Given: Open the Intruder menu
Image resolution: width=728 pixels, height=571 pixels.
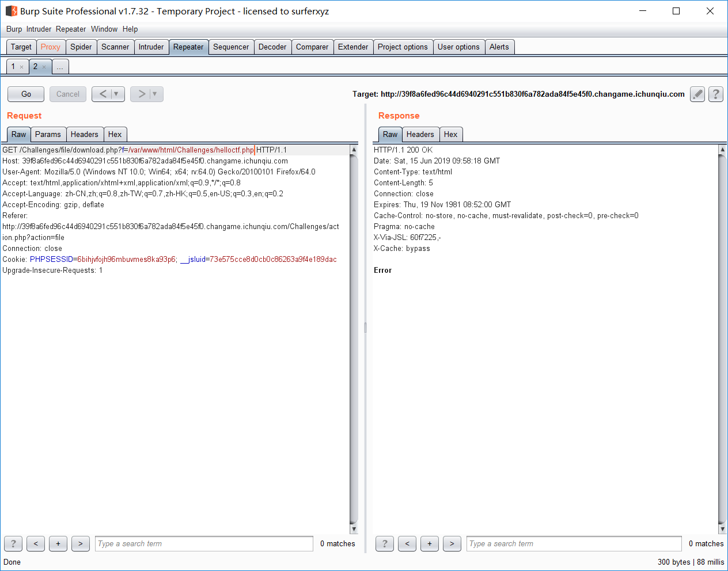Looking at the screenshot, I should pyautogui.click(x=39, y=29).
